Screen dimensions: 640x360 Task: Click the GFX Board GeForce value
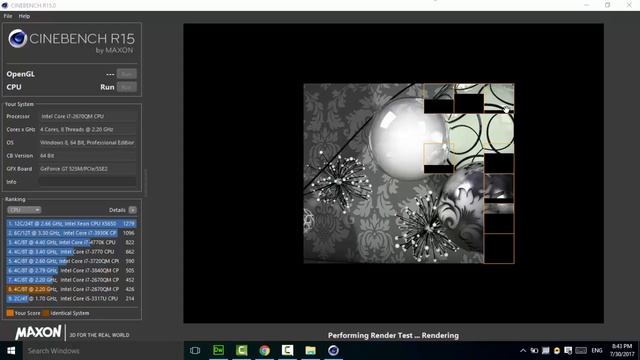[88, 169]
